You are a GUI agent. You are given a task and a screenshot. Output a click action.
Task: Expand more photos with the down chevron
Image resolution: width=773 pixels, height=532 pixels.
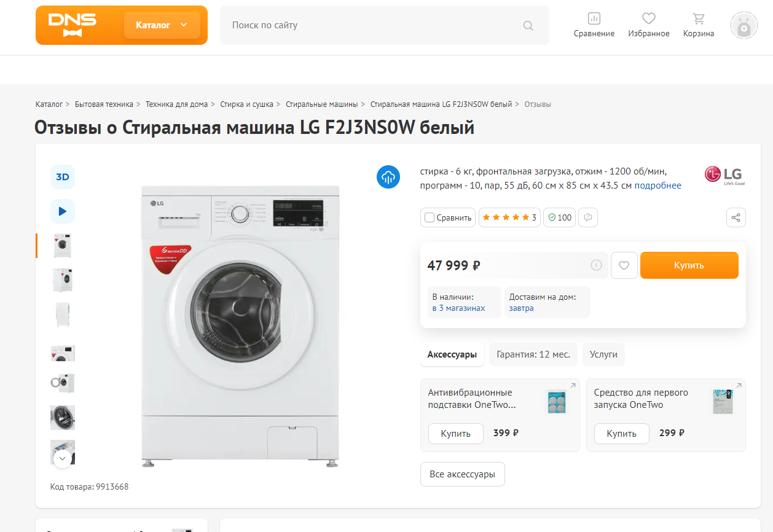(62, 458)
